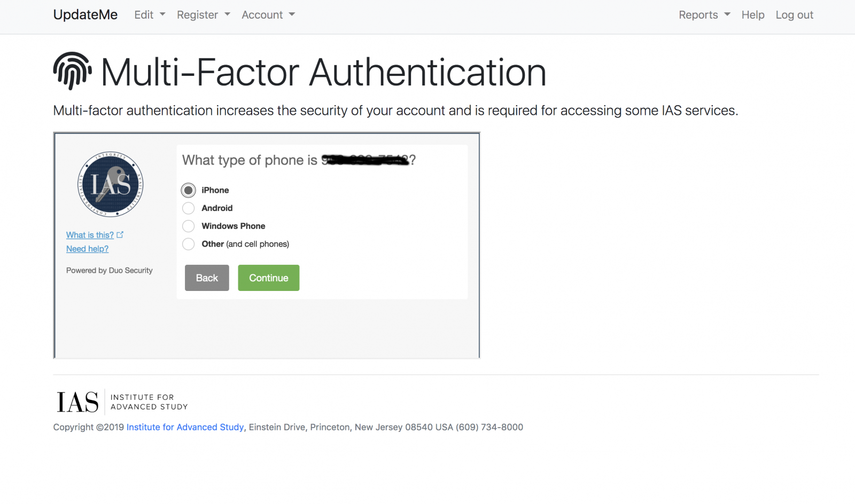Image resolution: width=855 pixels, height=504 pixels.
Task: Follow the Need help? link
Action: point(87,249)
